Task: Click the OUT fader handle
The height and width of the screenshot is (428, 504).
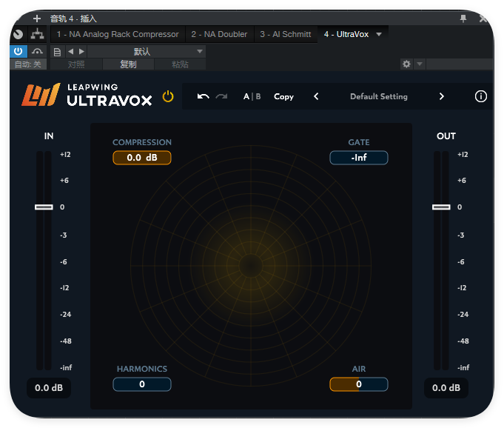Action: coord(441,207)
